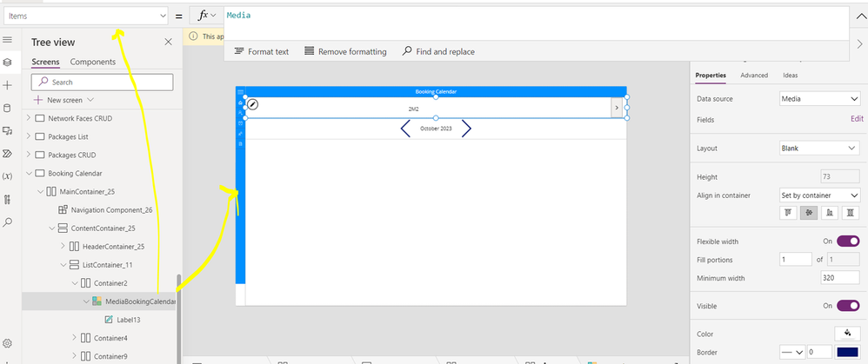The height and width of the screenshot is (364, 868).
Task: Select align center in container icon
Action: pos(809,213)
